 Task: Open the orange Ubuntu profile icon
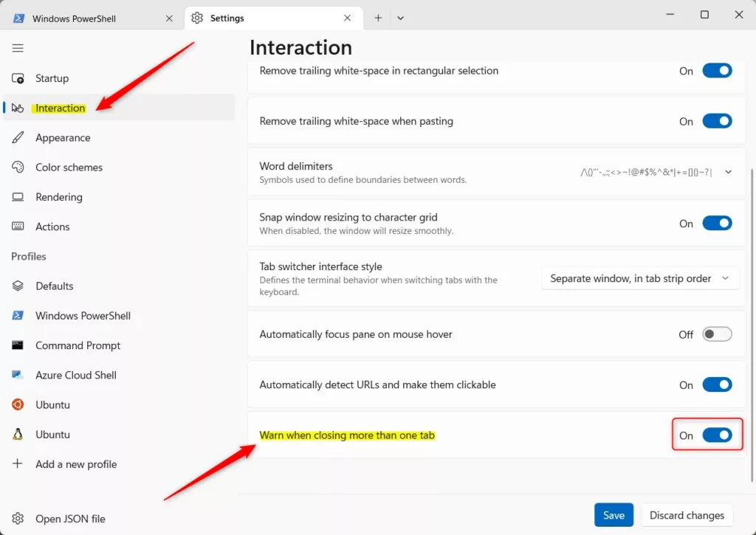[x=18, y=404]
